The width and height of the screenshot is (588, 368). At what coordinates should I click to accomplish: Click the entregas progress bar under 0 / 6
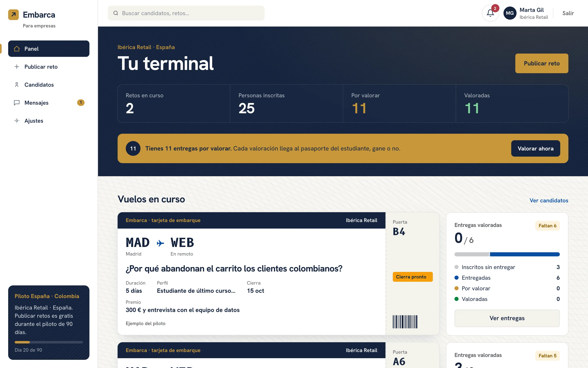[507, 254]
